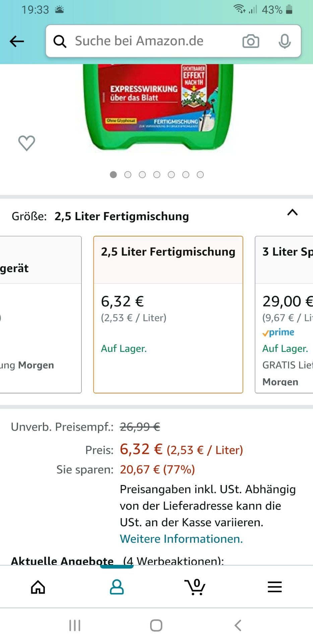View the product image of green canister
The height and width of the screenshot is (644, 313).
pyautogui.click(x=158, y=107)
